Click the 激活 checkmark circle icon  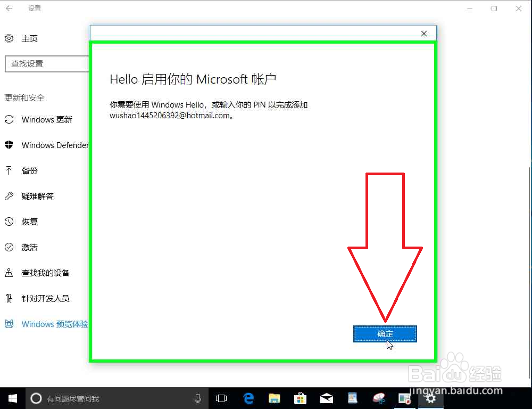pos(9,247)
